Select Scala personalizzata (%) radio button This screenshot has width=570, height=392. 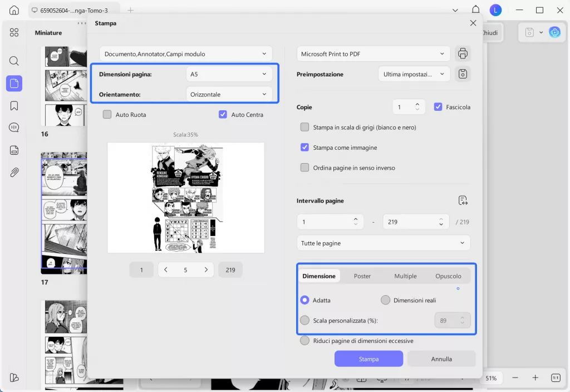[304, 320]
